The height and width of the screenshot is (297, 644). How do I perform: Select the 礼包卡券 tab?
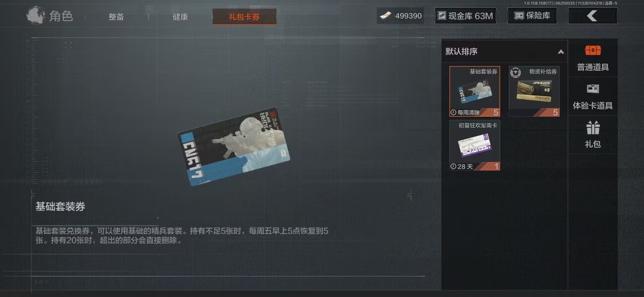pos(244,17)
